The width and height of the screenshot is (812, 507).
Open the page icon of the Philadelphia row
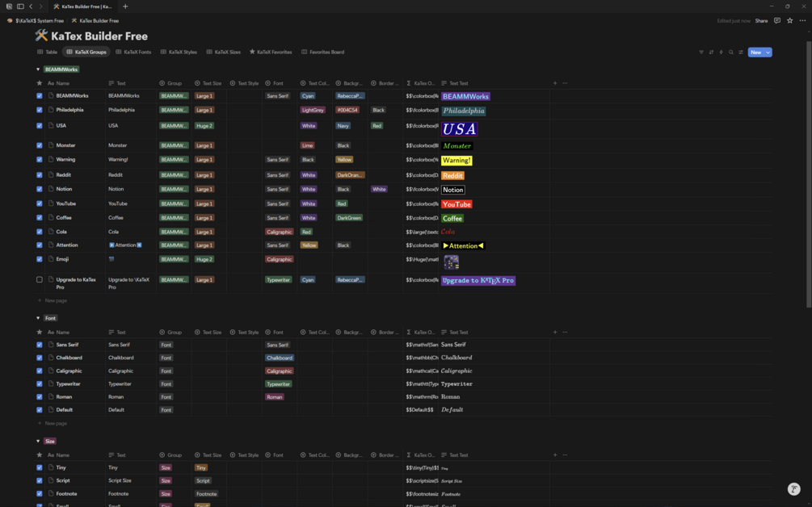(x=51, y=110)
